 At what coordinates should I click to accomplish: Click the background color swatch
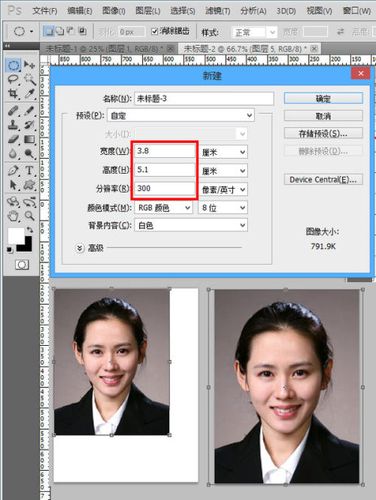click(x=27, y=246)
